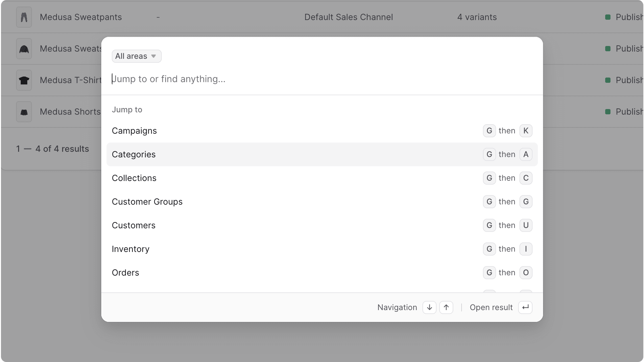
Task: Click the down arrow navigation icon
Action: (x=429, y=307)
